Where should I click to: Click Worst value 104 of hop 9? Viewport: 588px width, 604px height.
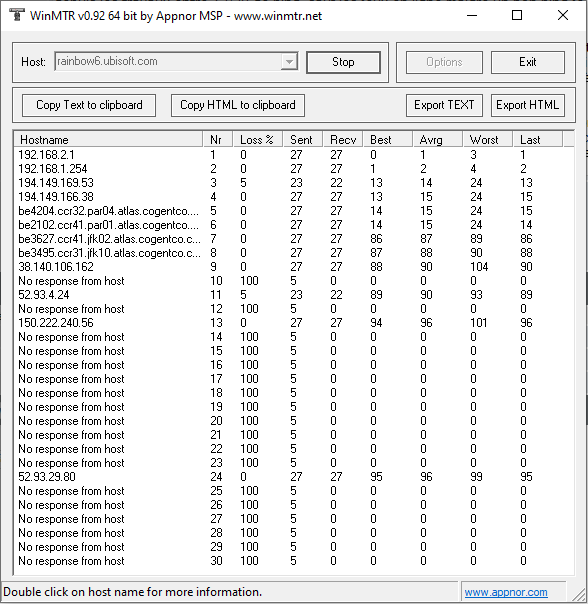[479, 267]
